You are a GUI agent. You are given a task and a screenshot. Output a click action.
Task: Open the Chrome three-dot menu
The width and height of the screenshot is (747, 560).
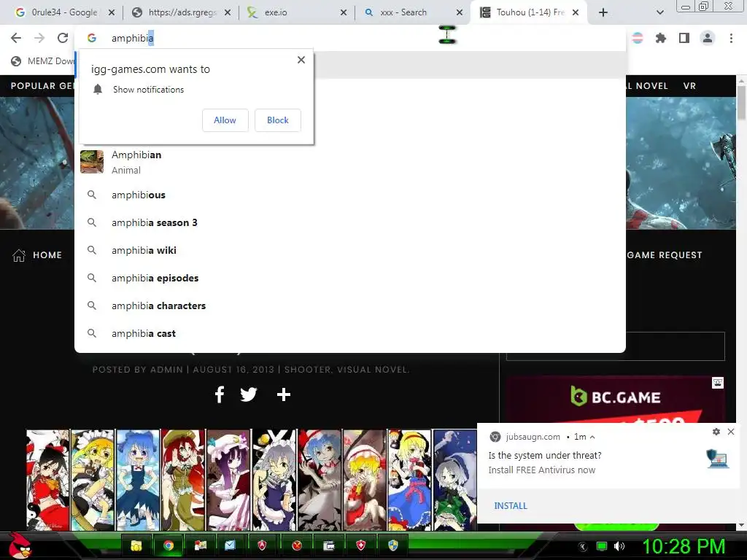(x=731, y=38)
